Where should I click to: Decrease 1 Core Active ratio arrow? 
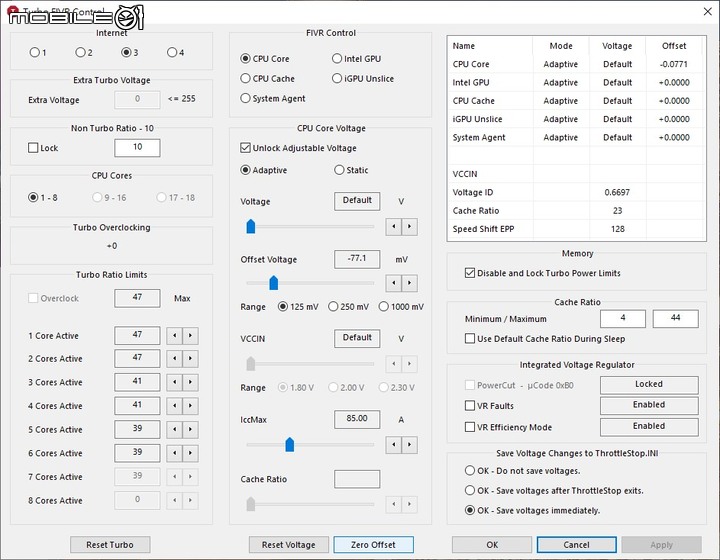(174, 336)
